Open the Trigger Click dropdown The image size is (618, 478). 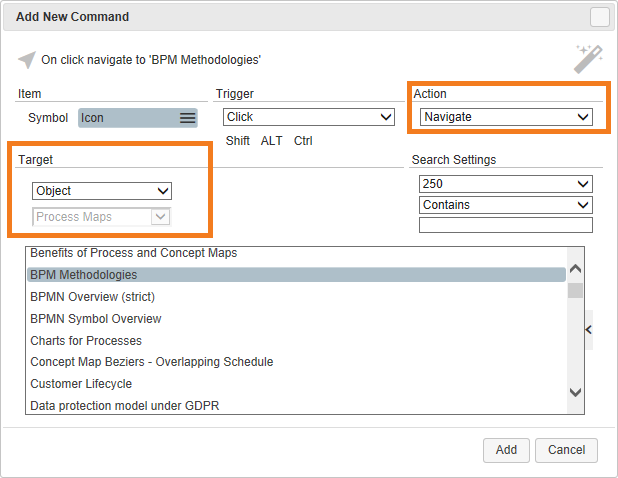(x=309, y=117)
